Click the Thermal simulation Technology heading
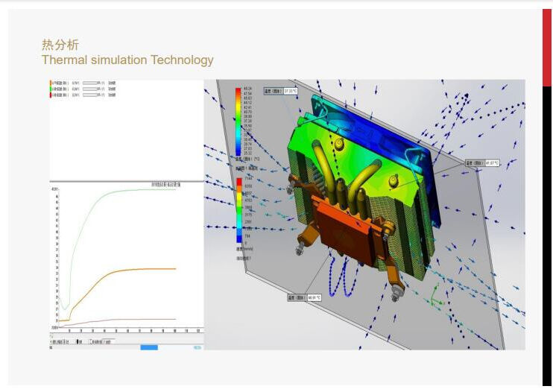 pos(127,60)
